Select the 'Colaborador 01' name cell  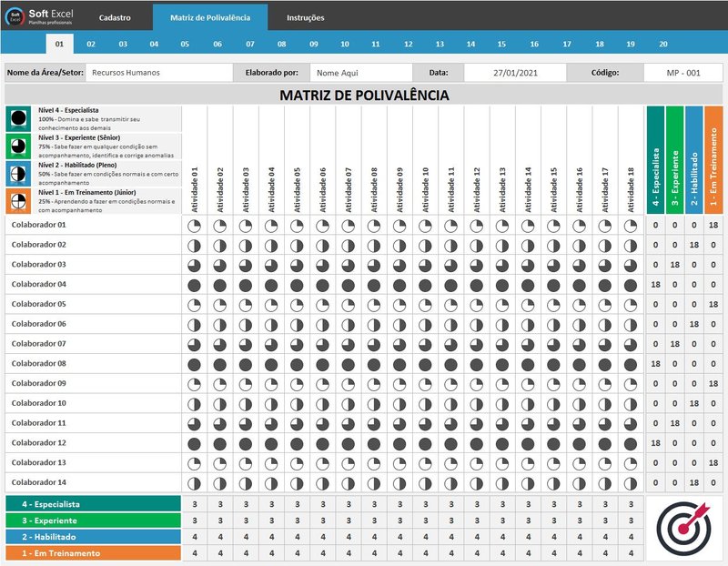pyautogui.click(x=94, y=225)
